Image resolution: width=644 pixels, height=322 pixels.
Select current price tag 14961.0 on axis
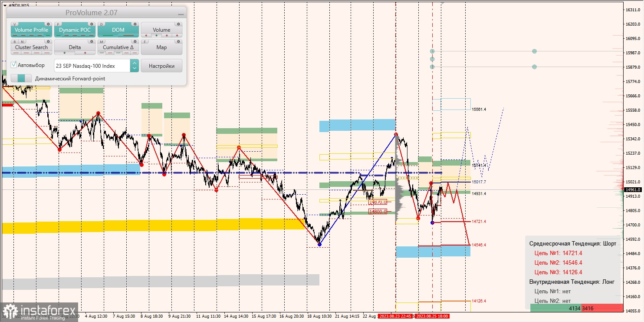click(633, 189)
